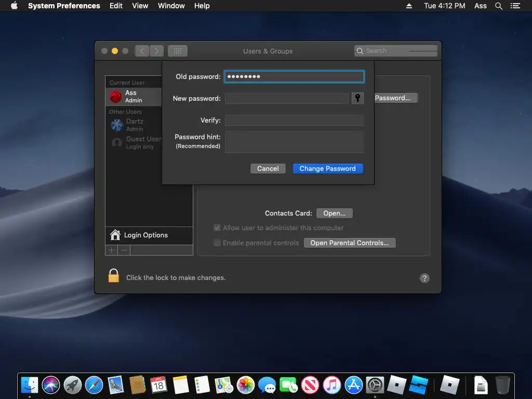This screenshot has width=532, height=399.
Task: Open FaceTime from the dock
Action: [x=289, y=385]
